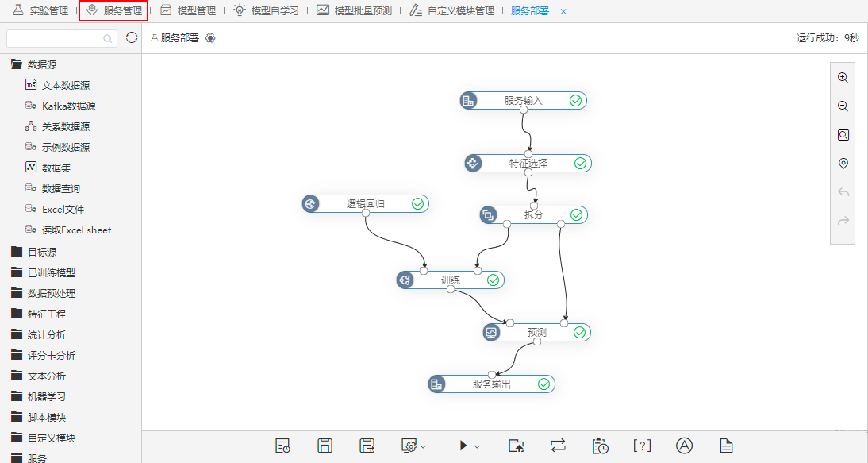Select the 逻辑回归 node
This screenshot has width=868, height=463.
(365, 204)
